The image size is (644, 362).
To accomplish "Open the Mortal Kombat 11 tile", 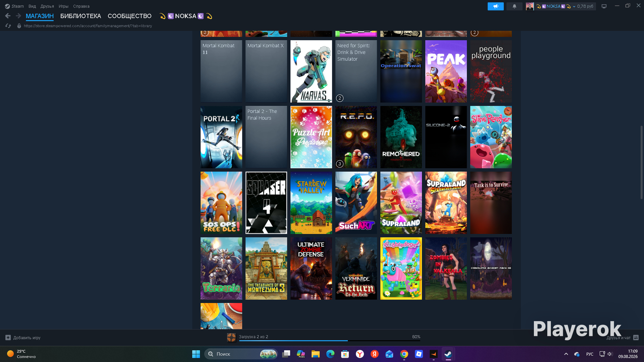I will point(221,71).
